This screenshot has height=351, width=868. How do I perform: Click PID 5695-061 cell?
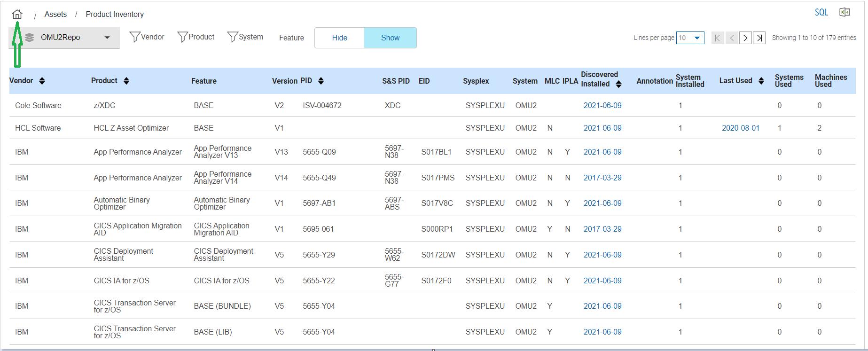coord(318,229)
